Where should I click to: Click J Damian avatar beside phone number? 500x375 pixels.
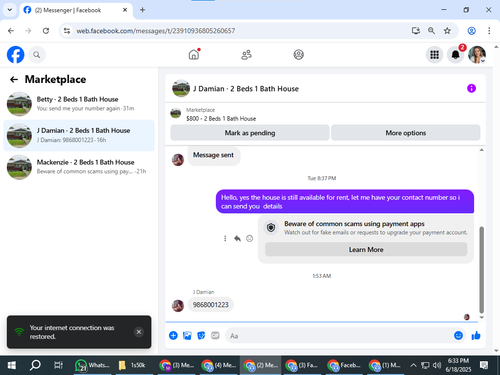pyautogui.click(x=178, y=305)
